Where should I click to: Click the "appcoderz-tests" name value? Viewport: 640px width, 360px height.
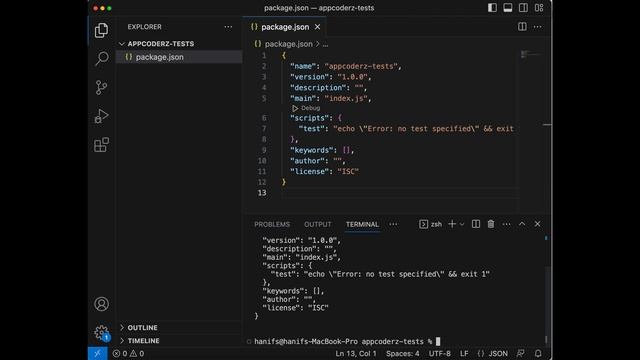[x=361, y=66]
